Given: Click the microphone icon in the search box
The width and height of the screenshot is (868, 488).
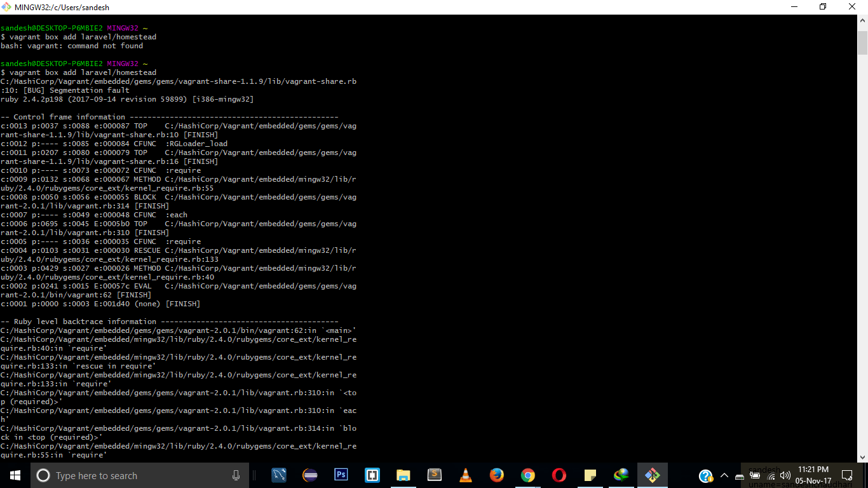Looking at the screenshot, I should (236, 475).
